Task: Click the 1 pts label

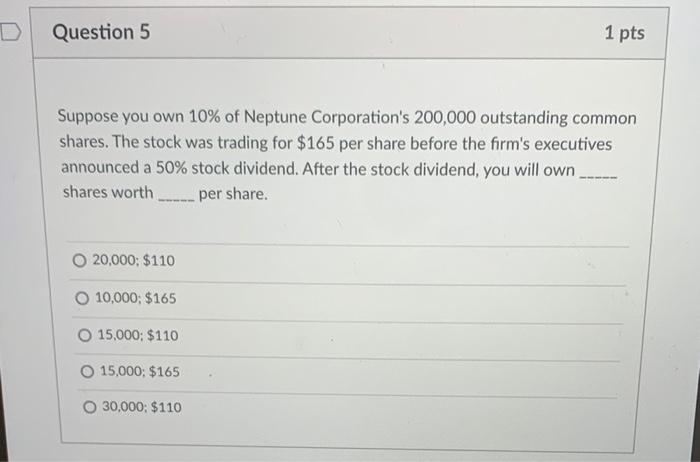Action: pyautogui.click(x=624, y=33)
